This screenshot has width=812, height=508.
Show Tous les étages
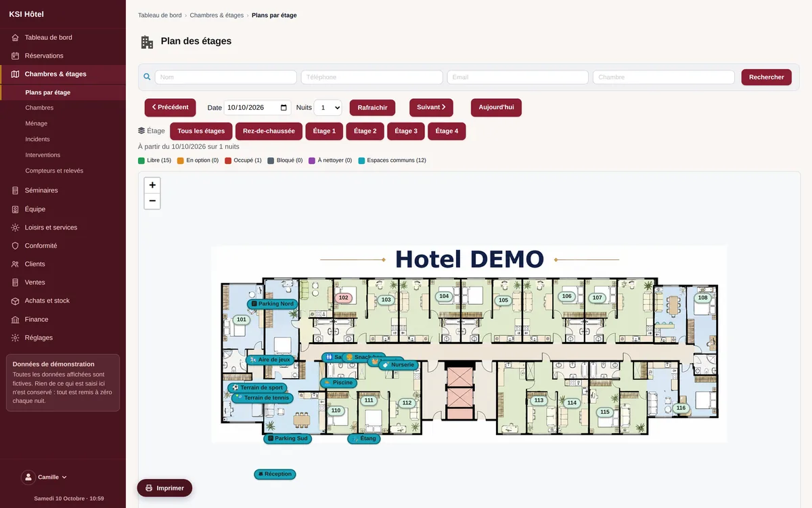[201, 131]
